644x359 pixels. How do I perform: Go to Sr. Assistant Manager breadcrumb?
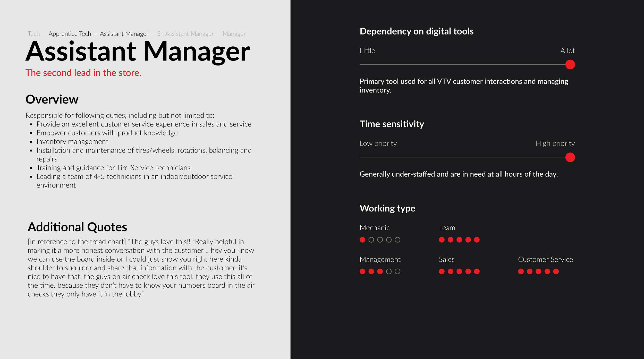point(185,34)
